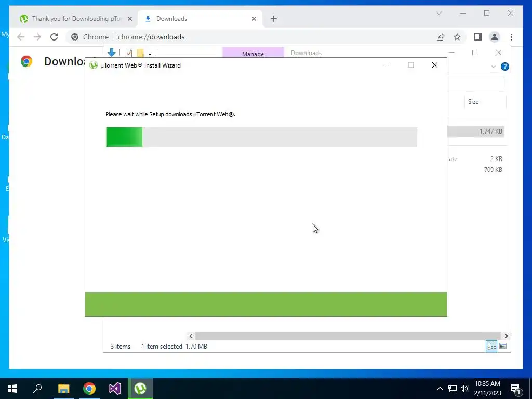Click Explorer new folder quick access icon
Viewport: 532px width, 399px height.
tap(140, 52)
